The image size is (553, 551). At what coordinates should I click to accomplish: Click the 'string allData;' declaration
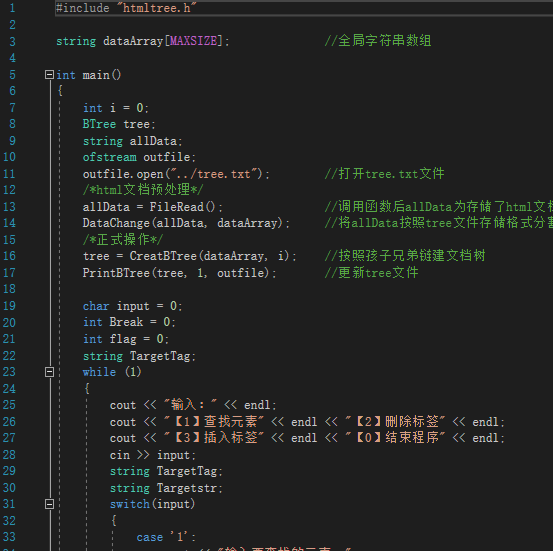132,141
